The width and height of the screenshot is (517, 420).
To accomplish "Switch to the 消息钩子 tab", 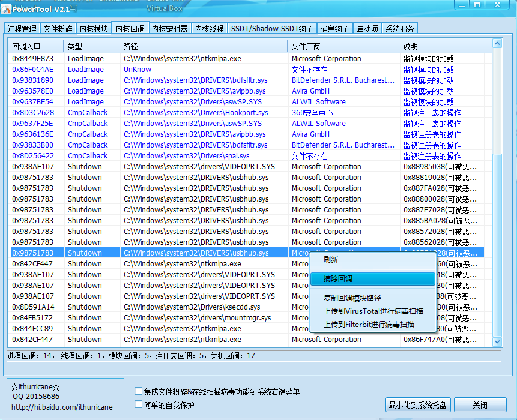I will pyautogui.click(x=334, y=29).
